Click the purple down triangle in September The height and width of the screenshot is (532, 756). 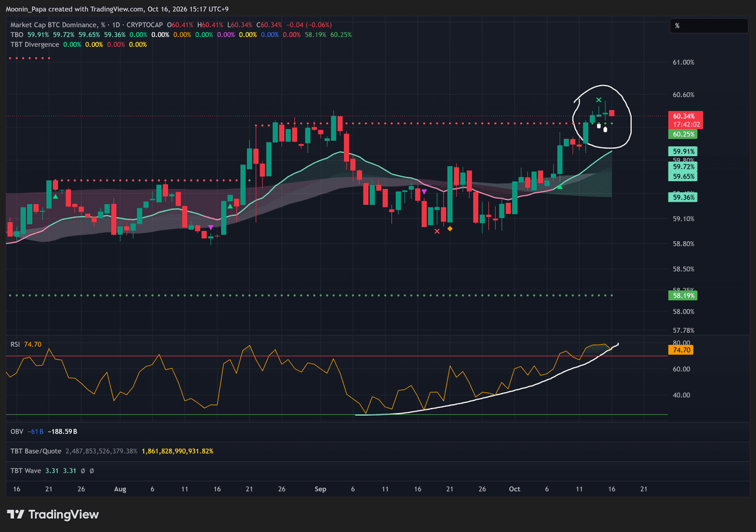pos(425,191)
